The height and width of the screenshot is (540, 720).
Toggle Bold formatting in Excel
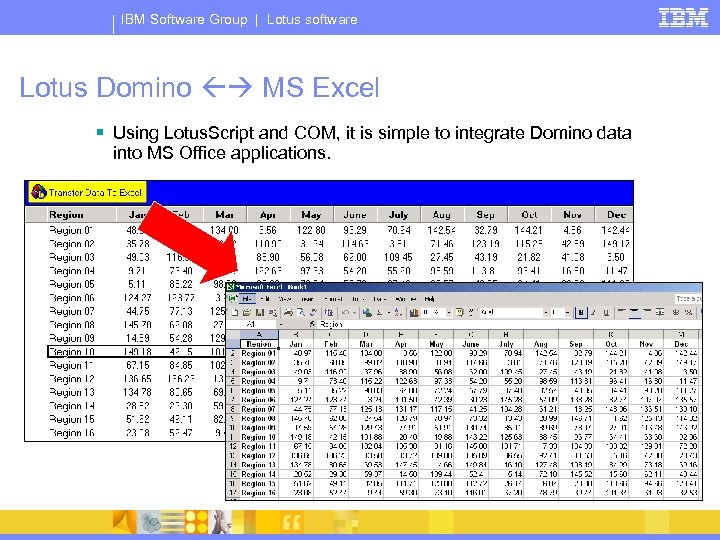[581, 313]
